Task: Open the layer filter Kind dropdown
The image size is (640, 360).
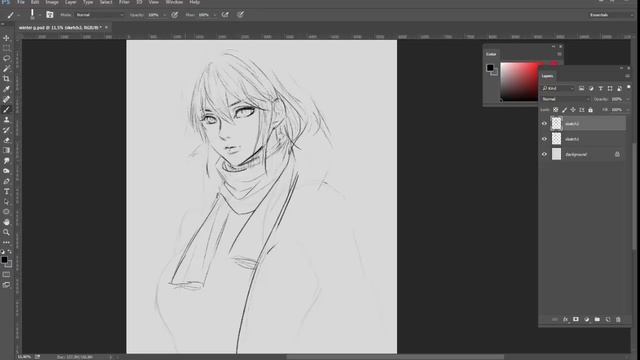Action: [x=558, y=89]
